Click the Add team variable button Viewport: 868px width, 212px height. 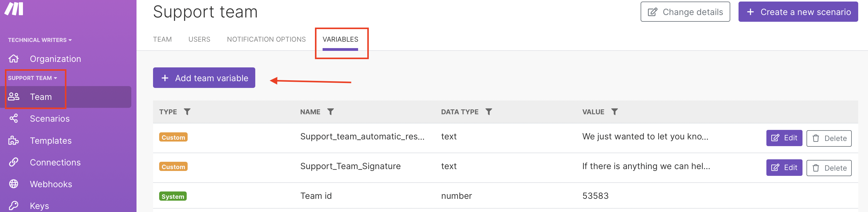(204, 78)
